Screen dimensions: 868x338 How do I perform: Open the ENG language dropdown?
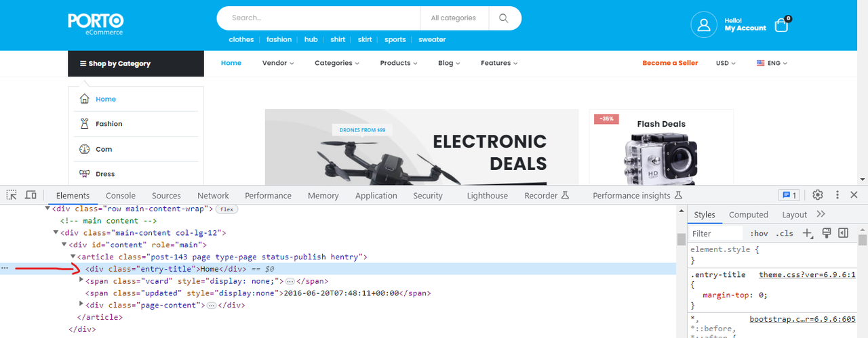772,63
